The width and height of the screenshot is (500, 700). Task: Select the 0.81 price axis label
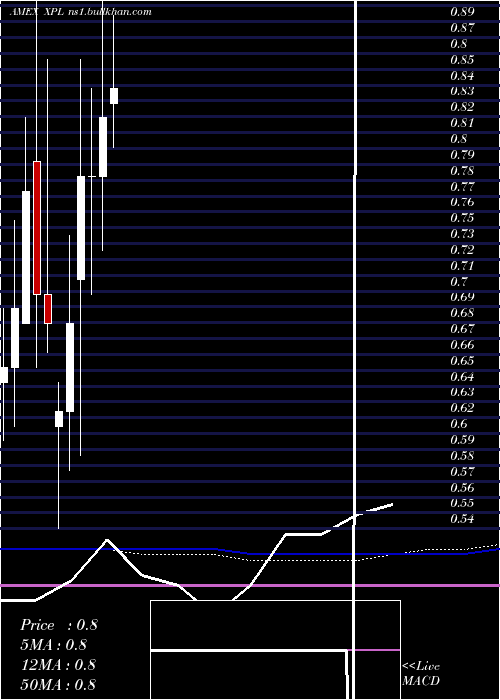[462, 123]
